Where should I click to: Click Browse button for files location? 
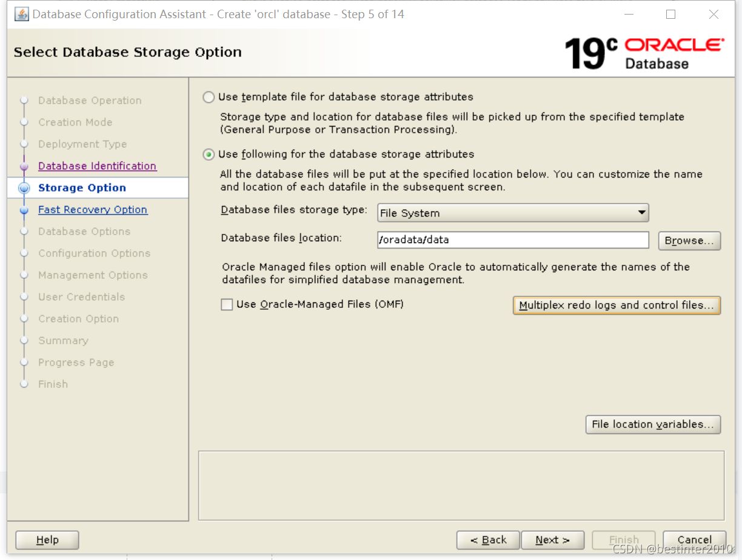[689, 241]
